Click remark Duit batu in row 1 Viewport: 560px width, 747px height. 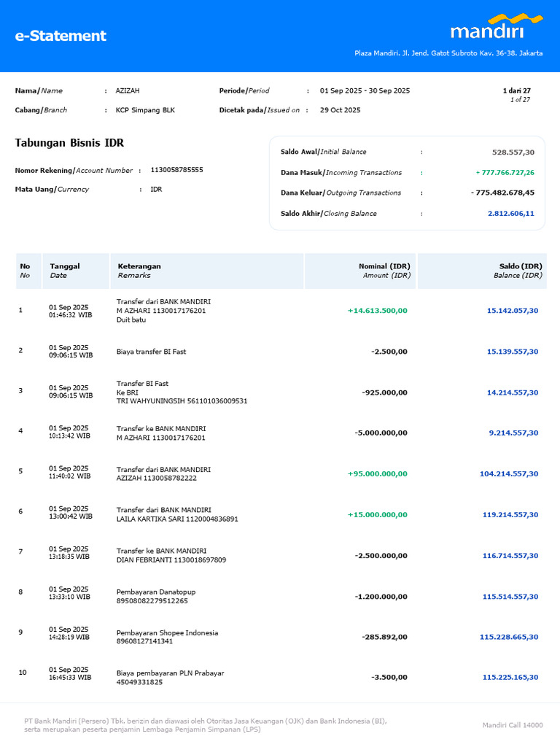click(x=131, y=320)
